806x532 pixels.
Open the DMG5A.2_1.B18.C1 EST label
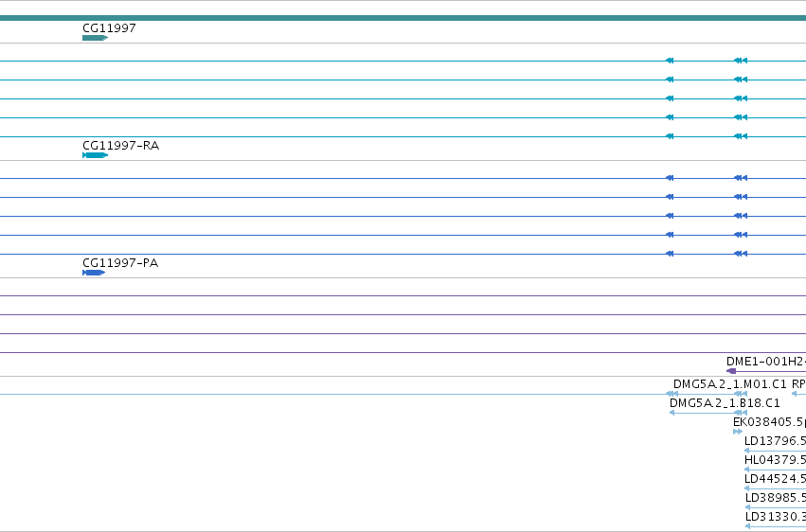(725, 403)
